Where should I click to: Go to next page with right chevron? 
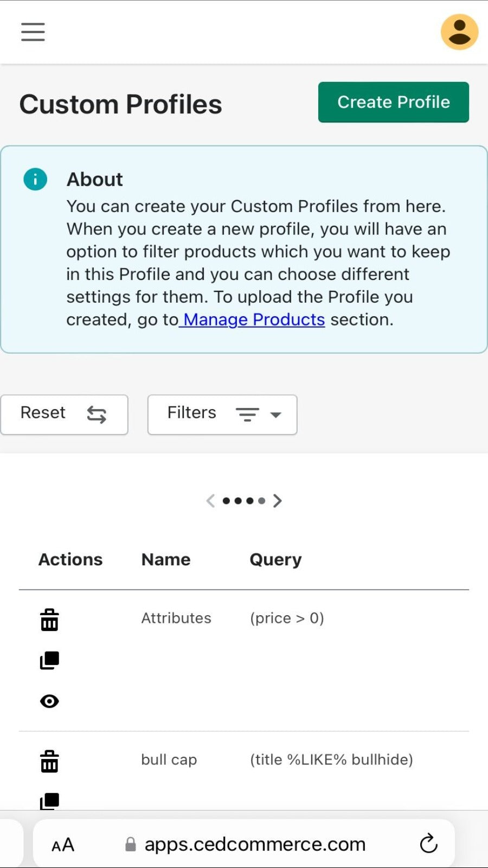278,500
